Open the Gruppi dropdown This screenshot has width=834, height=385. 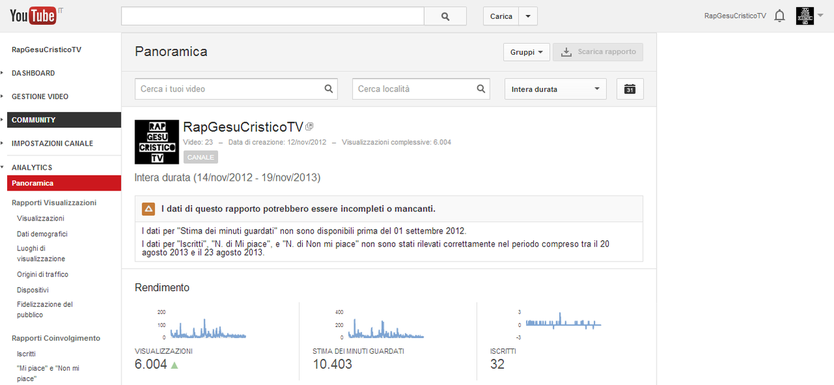[x=527, y=52]
